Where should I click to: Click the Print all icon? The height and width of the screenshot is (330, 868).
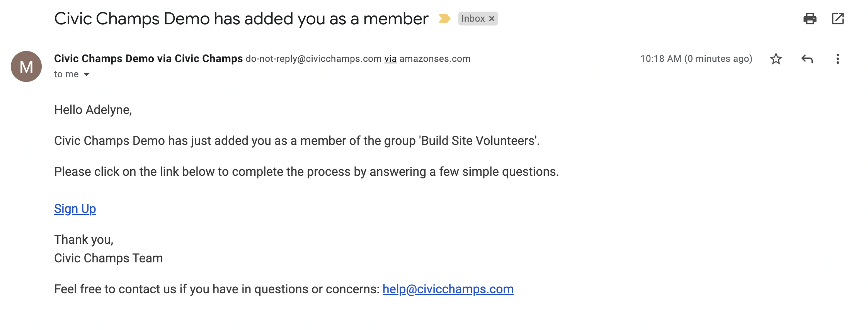pyautogui.click(x=810, y=19)
